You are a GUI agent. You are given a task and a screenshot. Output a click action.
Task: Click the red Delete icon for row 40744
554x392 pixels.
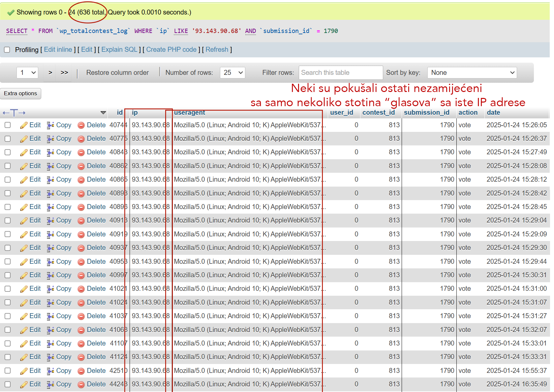tap(81, 125)
